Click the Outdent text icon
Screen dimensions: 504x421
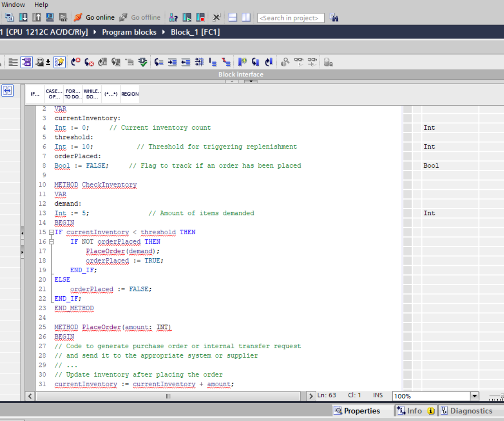point(186,62)
